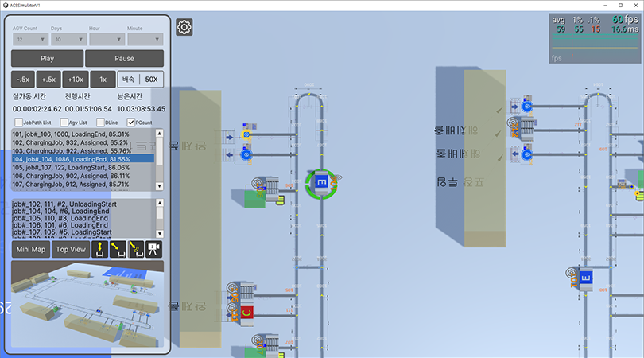Select the green-ringed AGV on the track
644x358 pixels.
(322, 184)
